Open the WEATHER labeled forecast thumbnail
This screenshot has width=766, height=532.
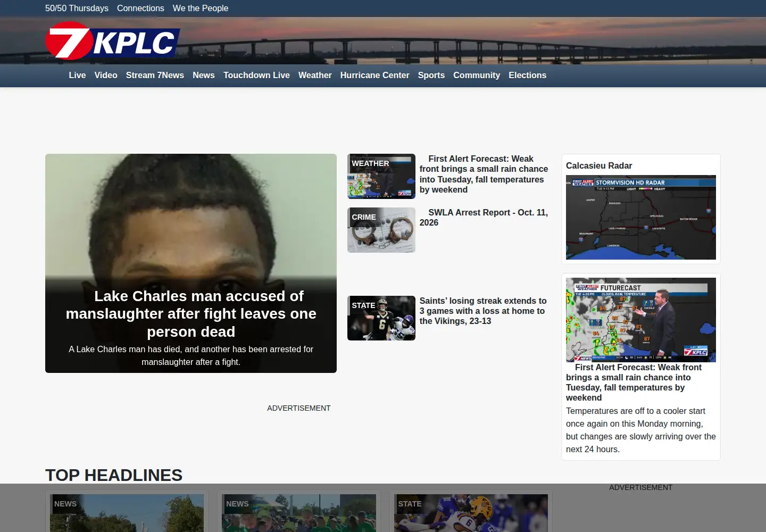(x=381, y=176)
